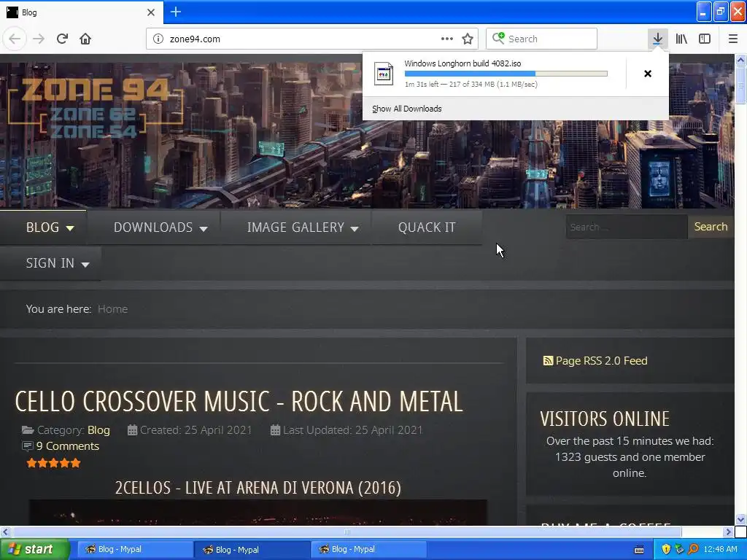Image resolution: width=747 pixels, height=560 pixels.
Task: Click the five-star article rating
Action: tap(53, 463)
